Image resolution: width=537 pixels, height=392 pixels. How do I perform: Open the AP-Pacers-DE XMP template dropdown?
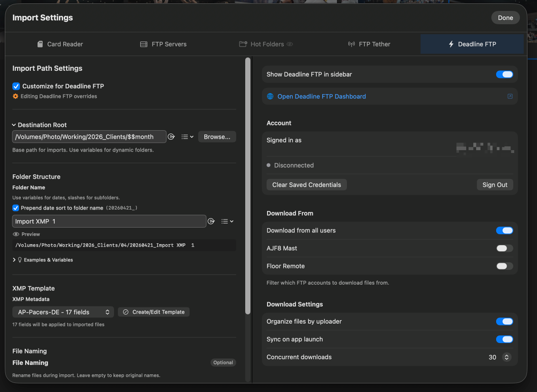point(63,312)
